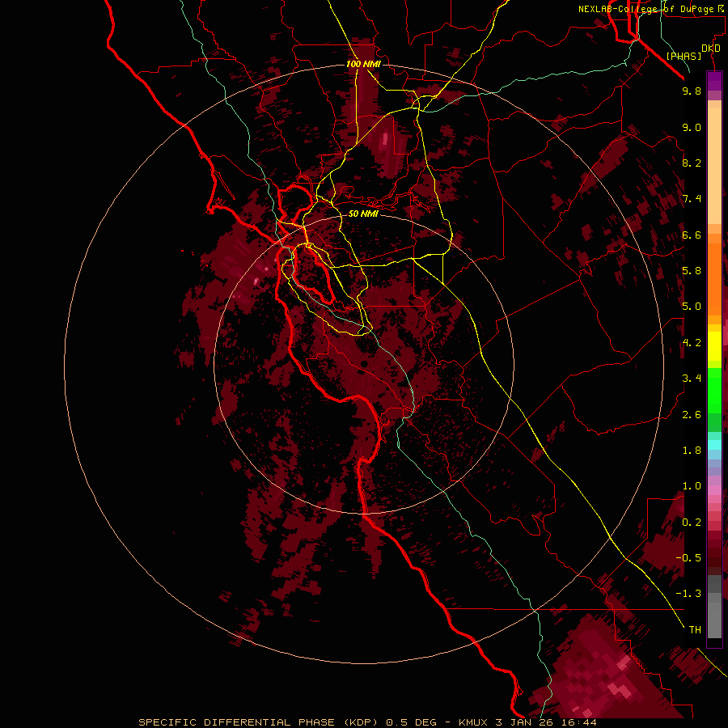Click the [PHAS] units label
This screenshot has height=728, width=728.
tap(684, 57)
